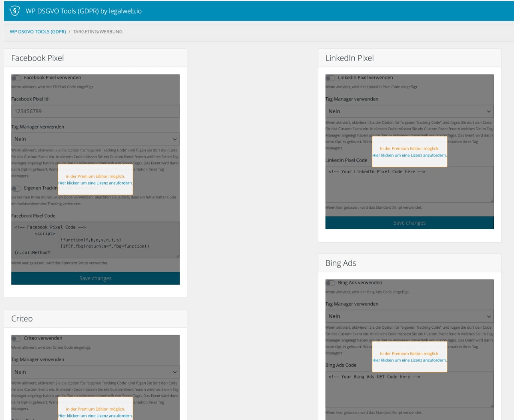Image resolution: width=514 pixels, height=420 pixels.
Task: Toggle Facebook Pixel verwenden switch
Action: (16, 78)
